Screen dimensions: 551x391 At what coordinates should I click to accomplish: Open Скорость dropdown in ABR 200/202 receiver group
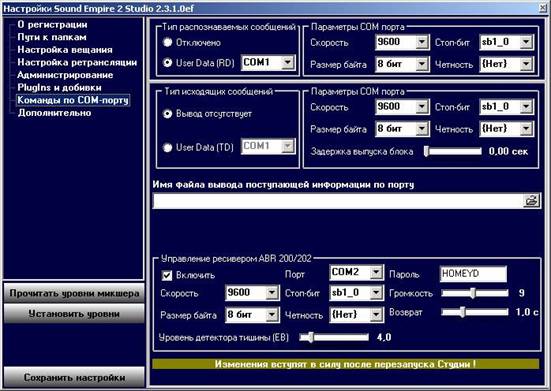(x=272, y=293)
